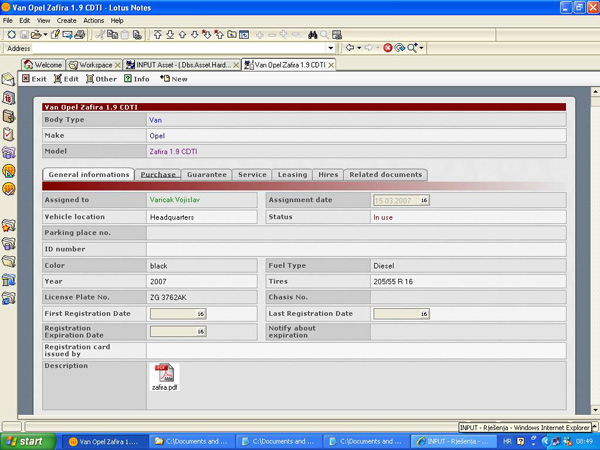The width and height of the screenshot is (600, 450).
Task: Click the Go Back arrow icon
Action: [x=349, y=48]
